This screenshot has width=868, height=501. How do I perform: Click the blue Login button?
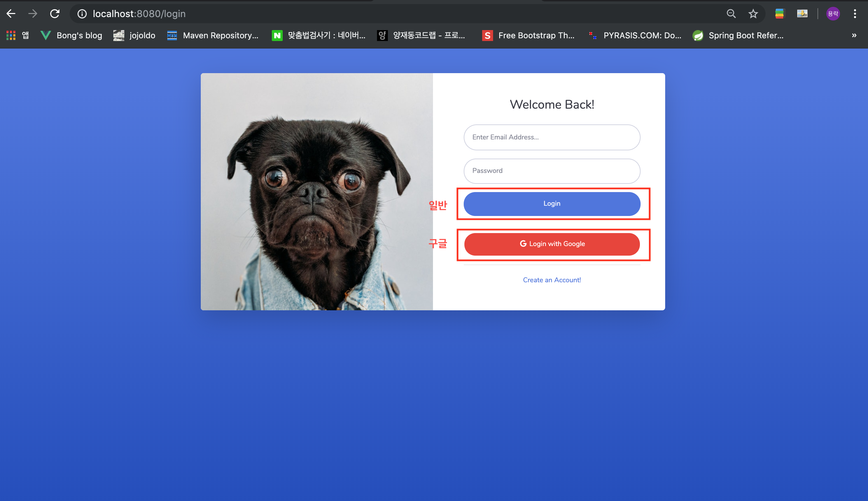(x=552, y=204)
